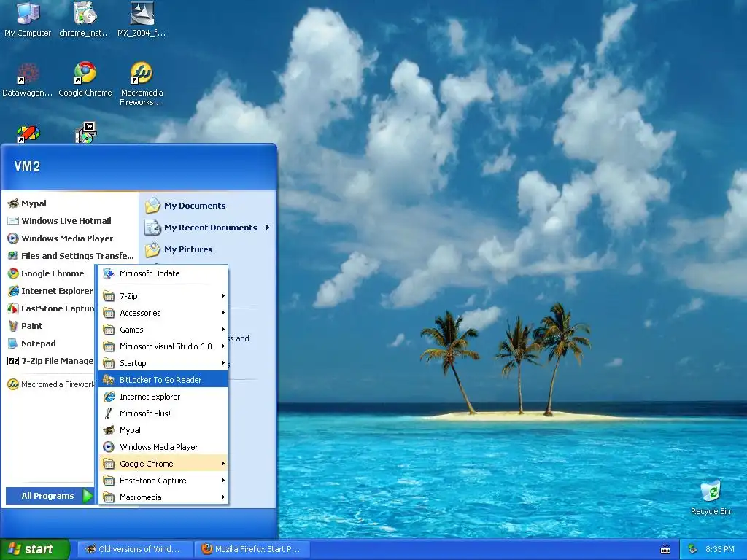The width and height of the screenshot is (747, 560).
Task: Click Mypal icon in pinned start list
Action: coord(13,203)
